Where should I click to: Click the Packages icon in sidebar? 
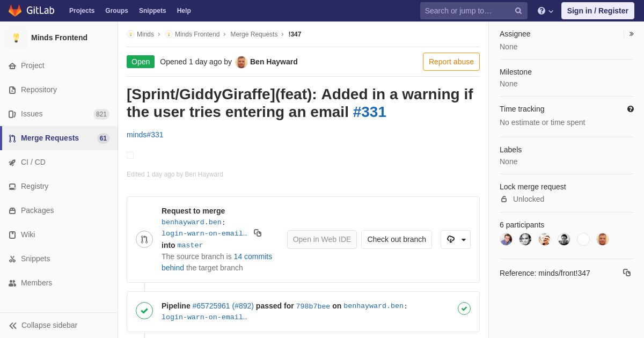coord(12,211)
